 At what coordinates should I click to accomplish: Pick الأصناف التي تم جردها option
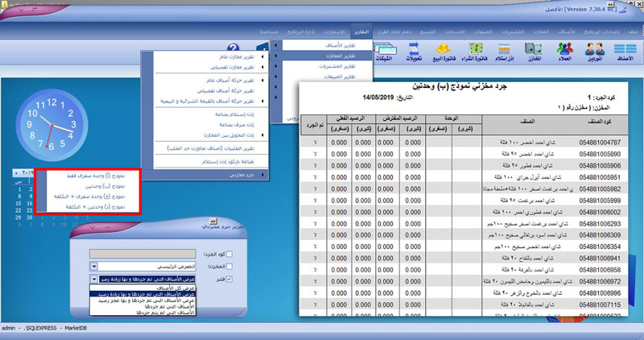[x=143, y=307]
